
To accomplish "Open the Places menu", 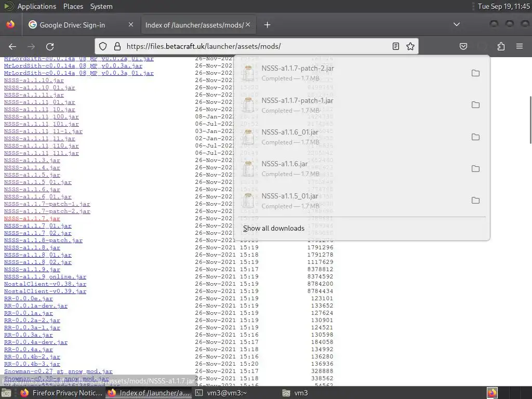I will coord(73,6).
